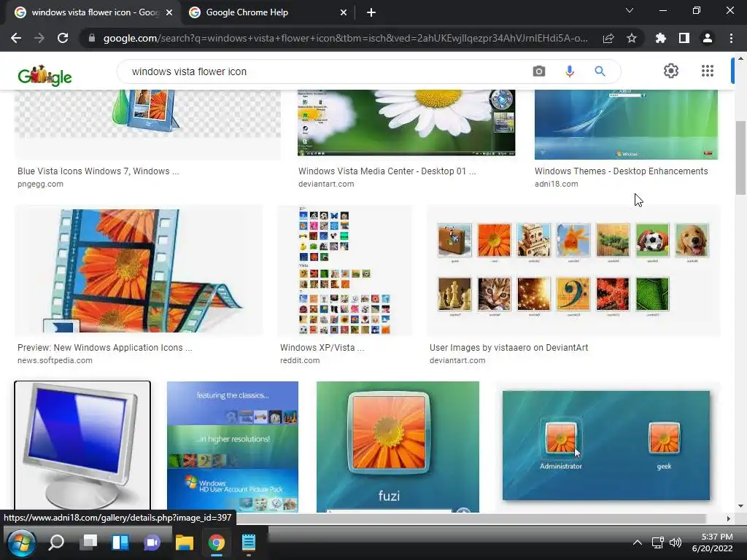Image resolution: width=747 pixels, height=560 pixels.
Task: Select the blue monitor icon thumbnail
Action: click(x=82, y=446)
